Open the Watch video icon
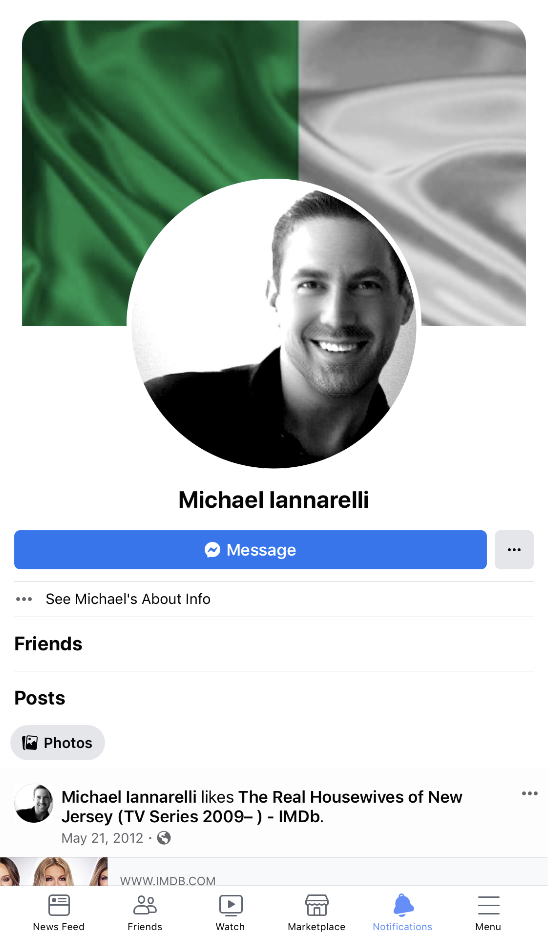 tap(231, 905)
